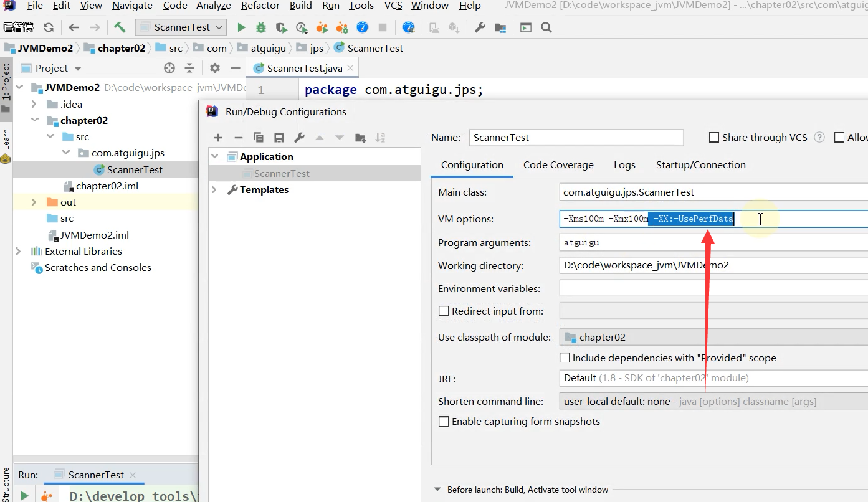Select JVMDemo2.iml file
Image resolution: width=868 pixels, height=502 pixels.
coord(95,235)
